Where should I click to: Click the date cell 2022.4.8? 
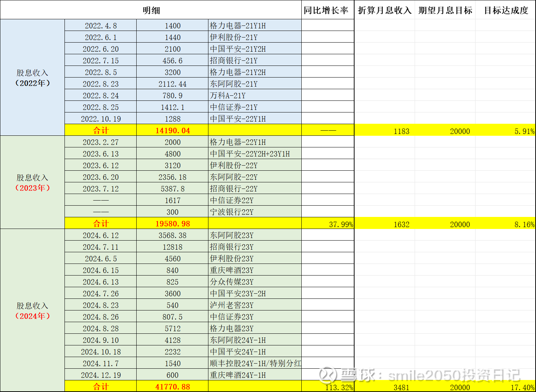[x=101, y=25]
